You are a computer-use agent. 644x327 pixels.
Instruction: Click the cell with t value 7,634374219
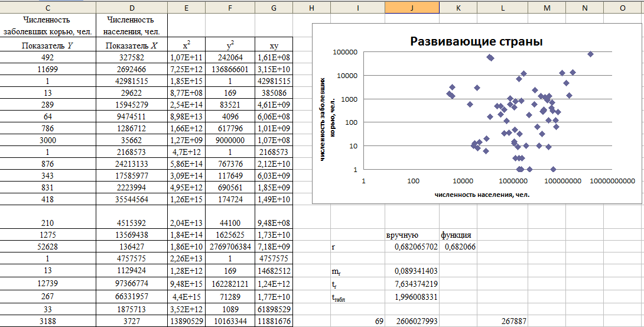[412, 283]
